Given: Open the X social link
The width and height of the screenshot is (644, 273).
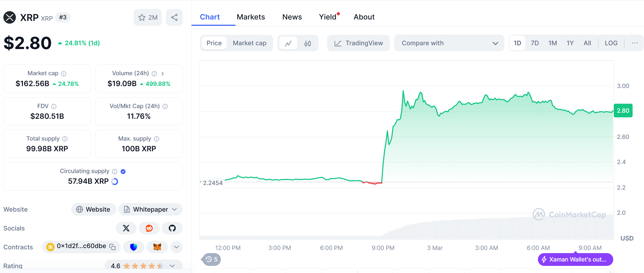Looking at the screenshot, I should click(126, 228).
